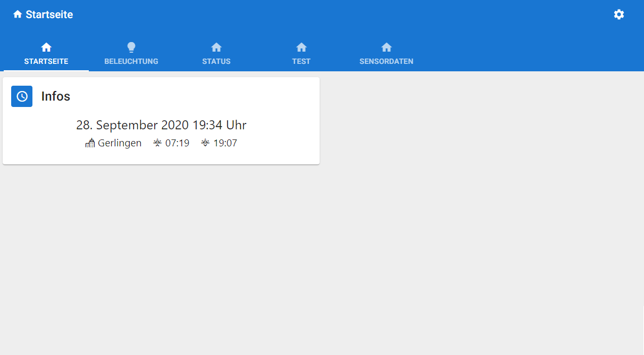Open the Status tab
644x355 pixels.
point(216,61)
